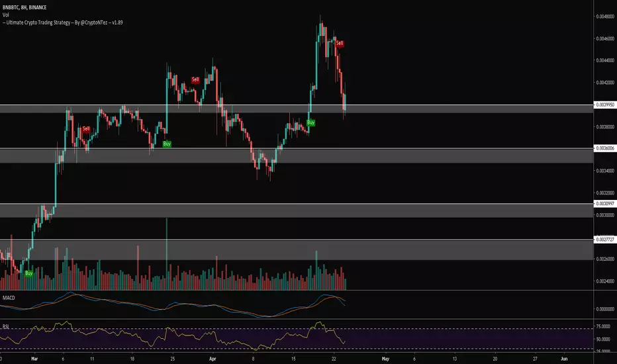Screen dimensions: 617x364
Task: Click the tall volume bar under the March 25 spike
Action: click(166, 254)
